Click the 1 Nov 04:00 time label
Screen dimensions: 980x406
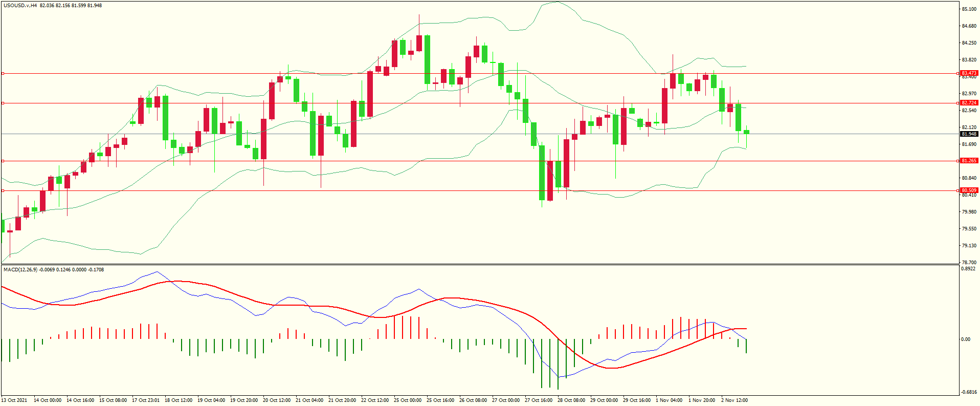[x=669, y=400]
